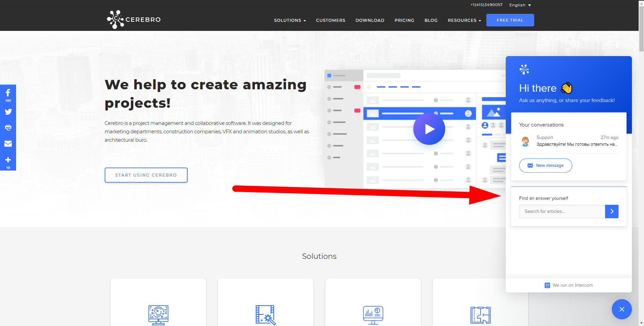Start a New message in chat

point(545,166)
